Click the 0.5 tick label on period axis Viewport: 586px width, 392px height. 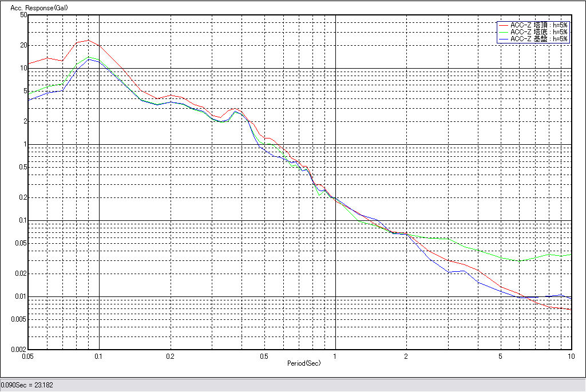coord(264,357)
